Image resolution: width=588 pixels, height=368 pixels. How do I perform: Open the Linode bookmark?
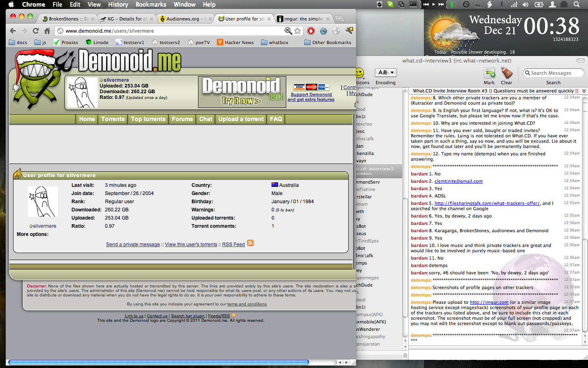[x=97, y=43]
